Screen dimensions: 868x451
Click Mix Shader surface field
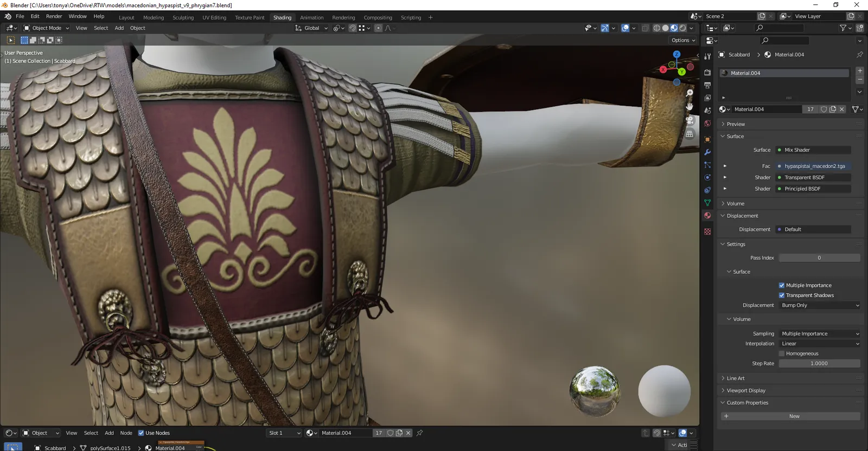pos(813,150)
